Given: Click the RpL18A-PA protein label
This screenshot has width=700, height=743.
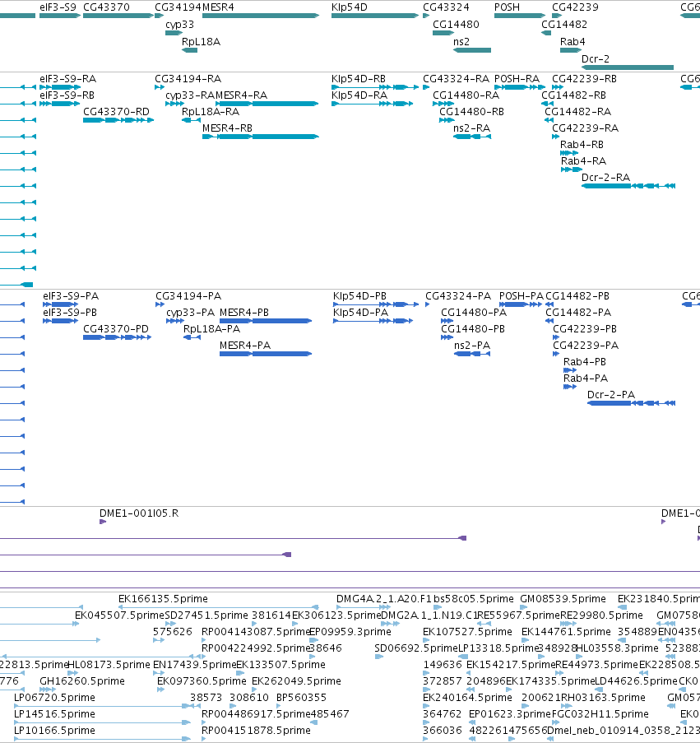Looking at the screenshot, I should (211, 329).
